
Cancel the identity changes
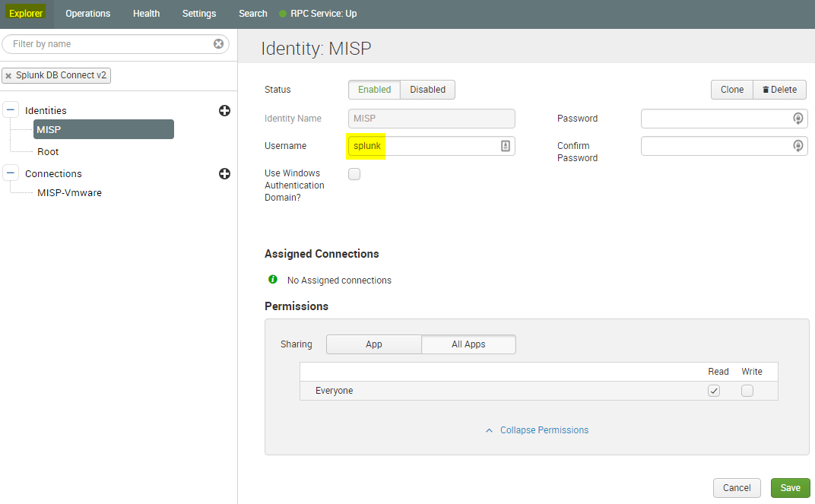pos(737,488)
